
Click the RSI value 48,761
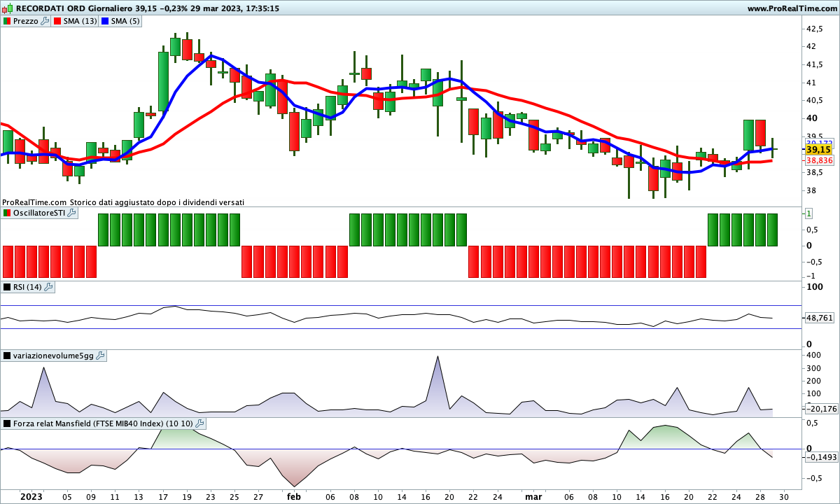[x=820, y=318]
